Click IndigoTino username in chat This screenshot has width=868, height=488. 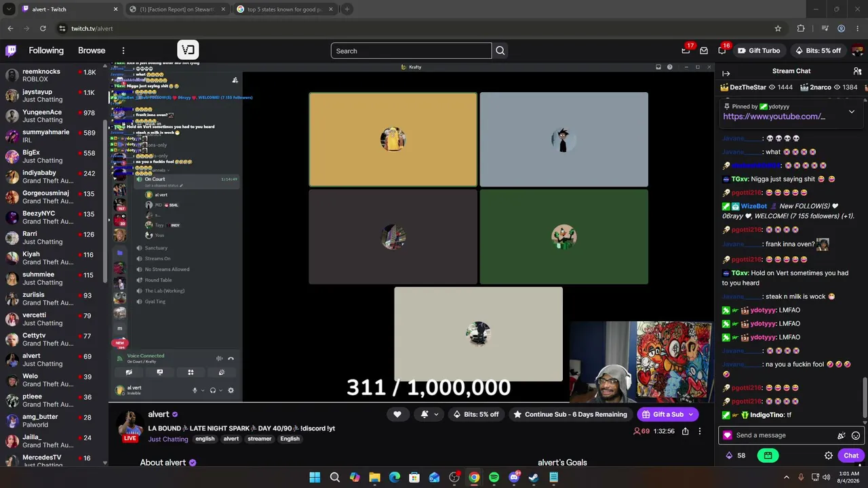(x=767, y=415)
